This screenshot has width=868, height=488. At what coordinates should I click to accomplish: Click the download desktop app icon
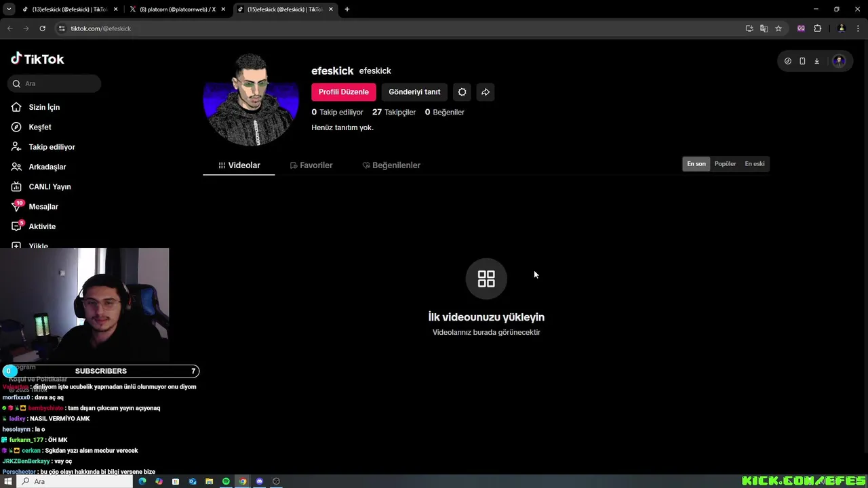tap(817, 61)
